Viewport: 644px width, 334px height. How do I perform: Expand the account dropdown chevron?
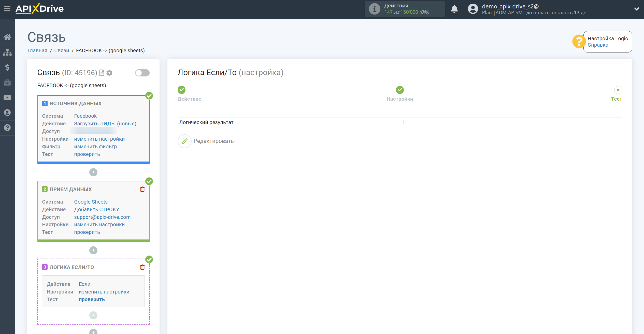click(x=637, y=9)
